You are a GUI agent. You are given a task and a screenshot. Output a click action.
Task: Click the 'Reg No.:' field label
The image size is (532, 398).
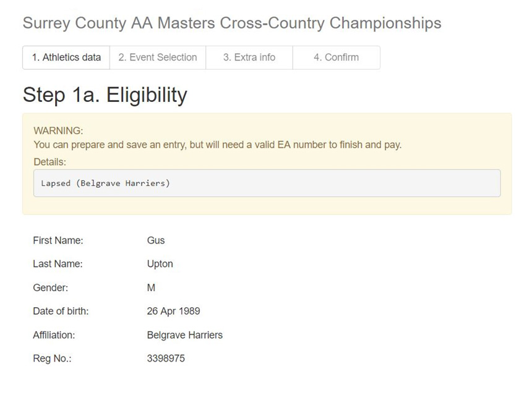52,358
